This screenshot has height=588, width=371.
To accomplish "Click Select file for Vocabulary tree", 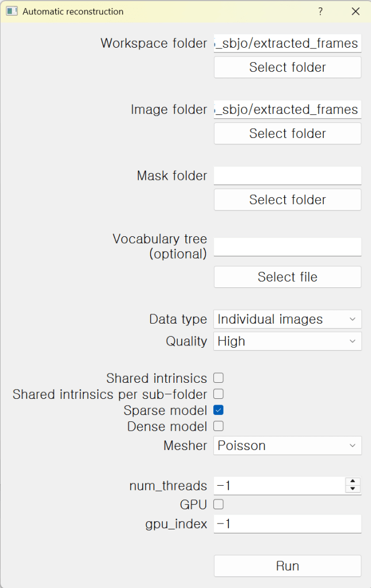I will click(x=287, y=277).
